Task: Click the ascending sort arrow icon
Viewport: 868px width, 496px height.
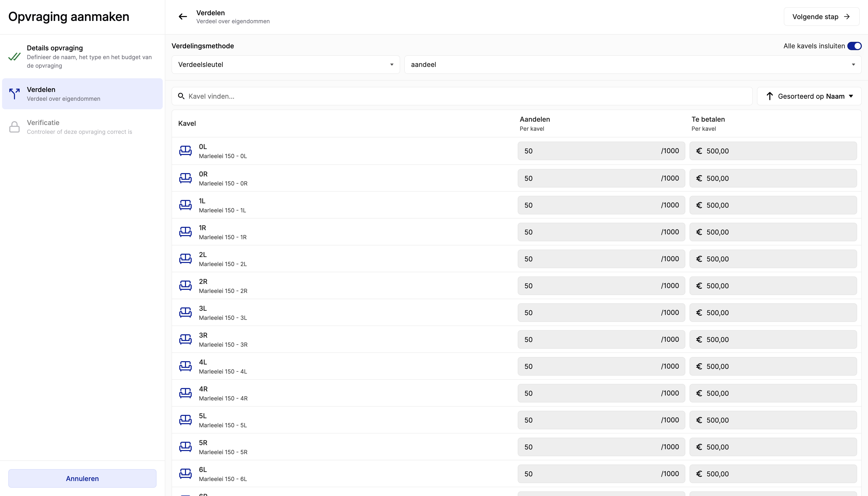Action: (770, 96)
